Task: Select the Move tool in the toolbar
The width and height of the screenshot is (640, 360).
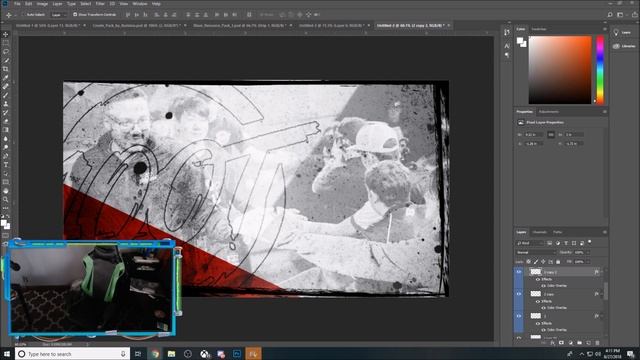Action: pos(6,35)
